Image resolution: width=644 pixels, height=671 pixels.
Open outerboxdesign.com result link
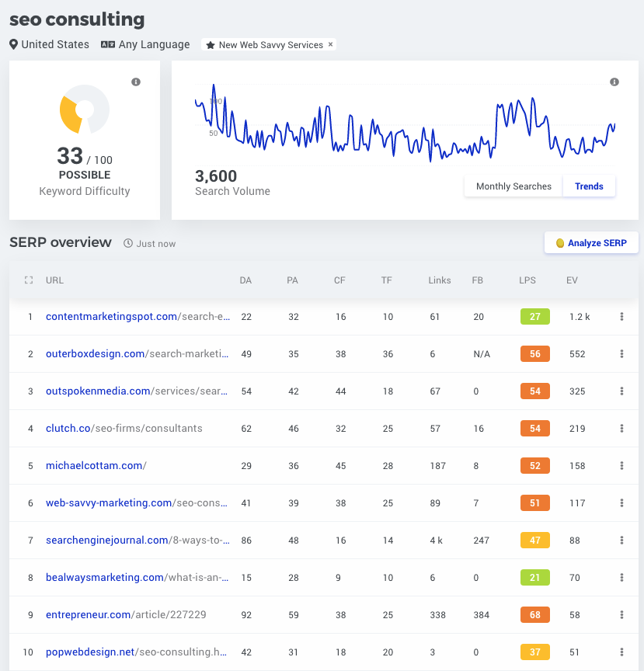[x=137, y=353]
